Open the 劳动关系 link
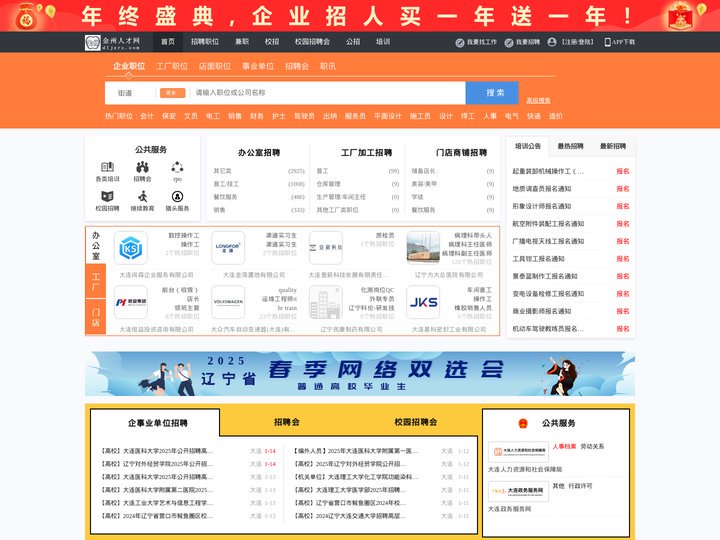This screenshot has height=540, width=720. pos(592,446)
